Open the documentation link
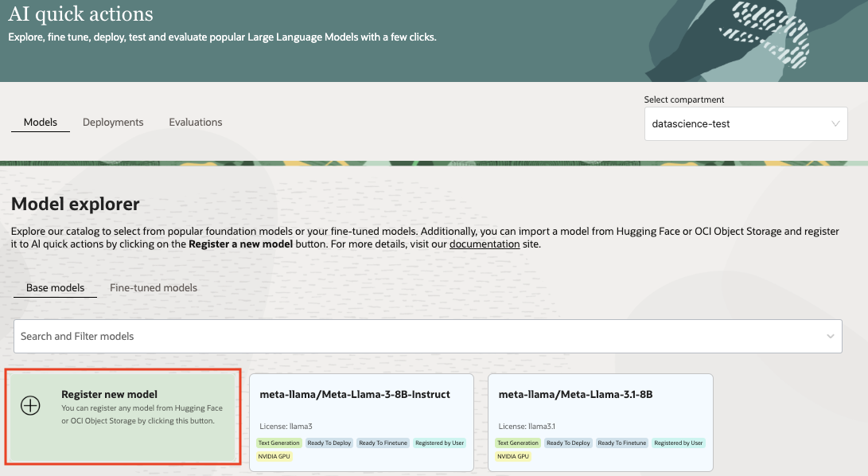Viewport: 868px width, 476px height. pyautogui.click(x=485, y=244)
